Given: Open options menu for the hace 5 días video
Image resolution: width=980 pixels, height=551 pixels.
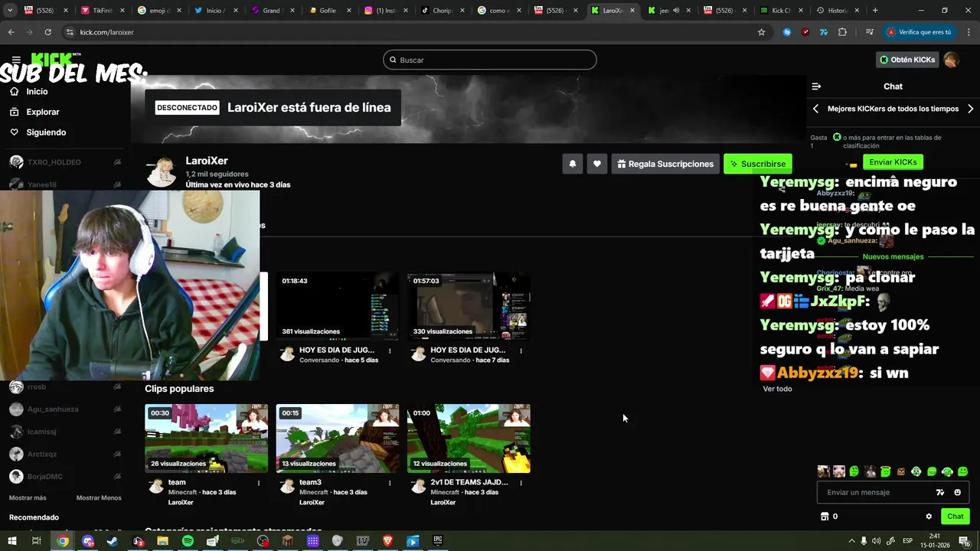Looking at the screenshot, I should point(390,350).
